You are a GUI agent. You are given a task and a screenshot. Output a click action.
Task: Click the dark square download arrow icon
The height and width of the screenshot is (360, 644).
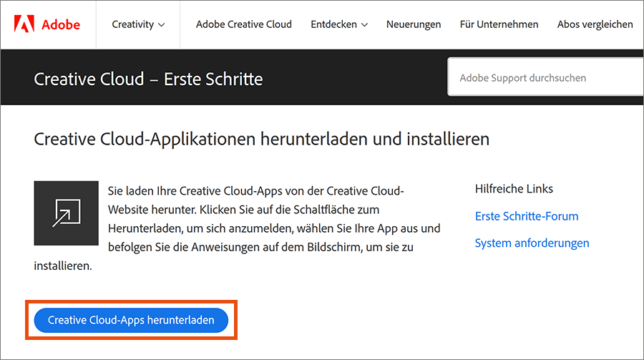[66, 213]
